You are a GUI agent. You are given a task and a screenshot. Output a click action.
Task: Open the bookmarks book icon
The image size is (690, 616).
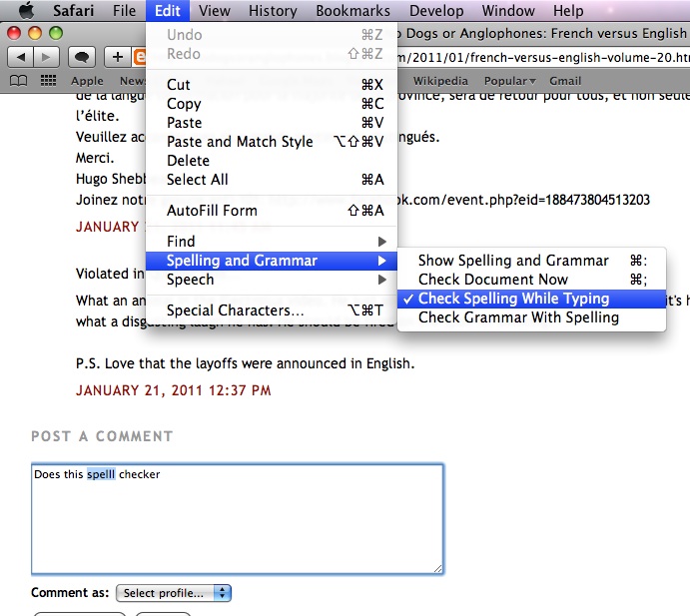tap(19, 81)
